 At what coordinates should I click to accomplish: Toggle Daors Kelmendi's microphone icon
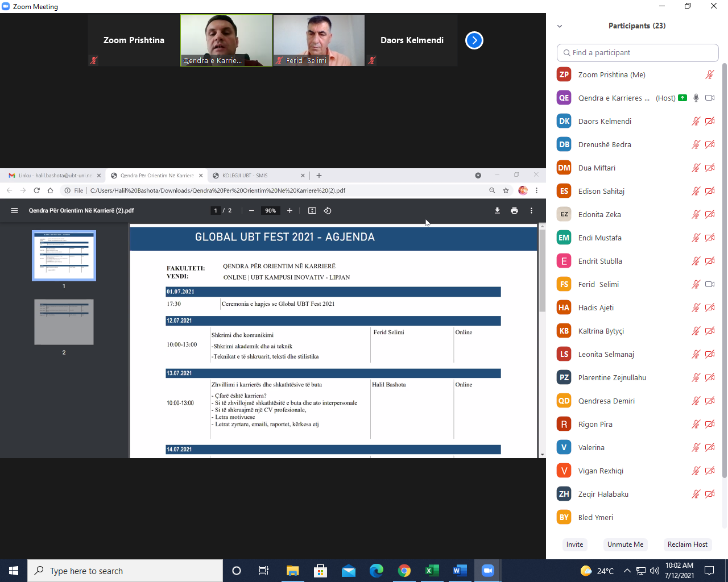click(695, 121)
